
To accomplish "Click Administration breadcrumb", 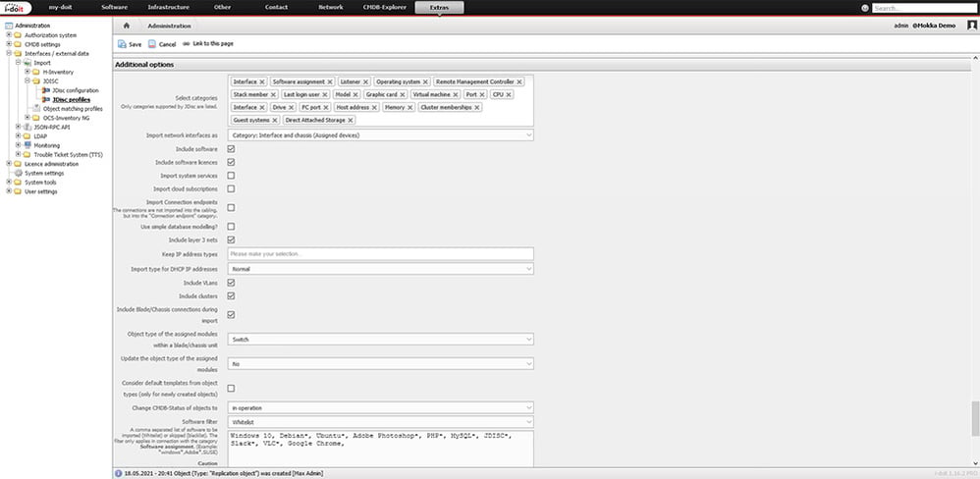I will [x=169, y=26].
